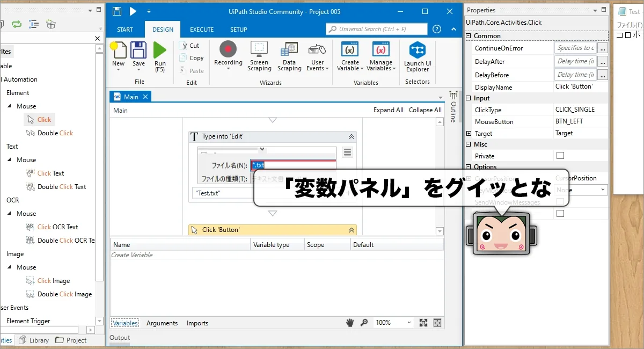644x349 pixels.
Task: Collapse Mouse node under Element
Action: 9,106
